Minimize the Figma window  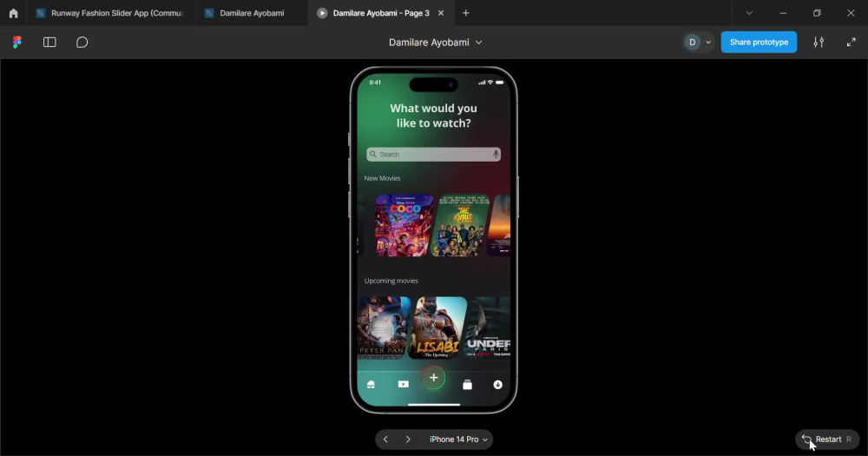coord(783,13)
